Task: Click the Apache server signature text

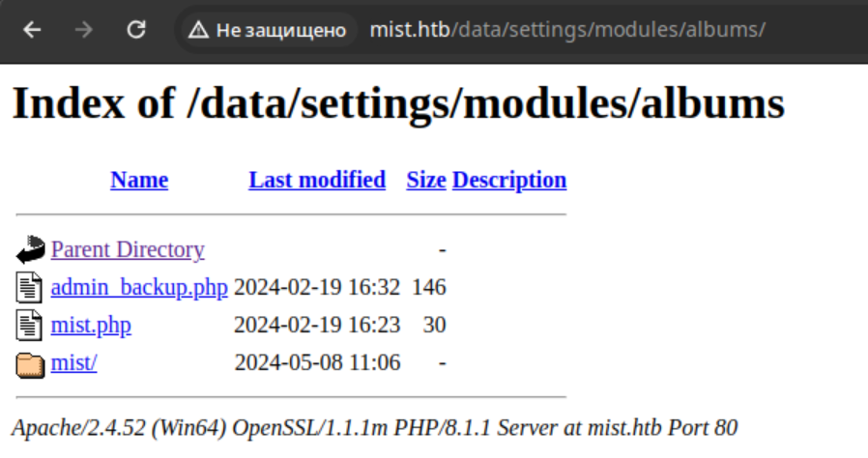Action: (375, 428)
